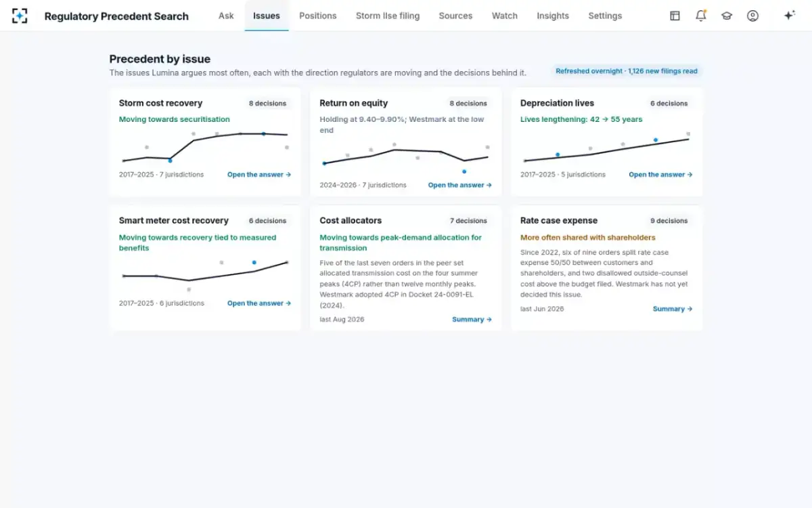Switch to the Sources tab
812x508 pixels.
pyautogui.click(x=455, y=16)
